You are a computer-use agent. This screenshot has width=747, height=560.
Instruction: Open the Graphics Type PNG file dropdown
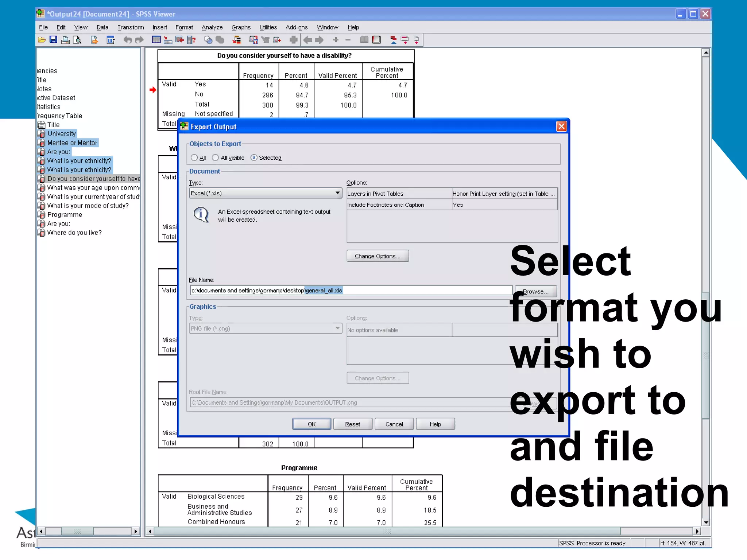pos(266,328)
